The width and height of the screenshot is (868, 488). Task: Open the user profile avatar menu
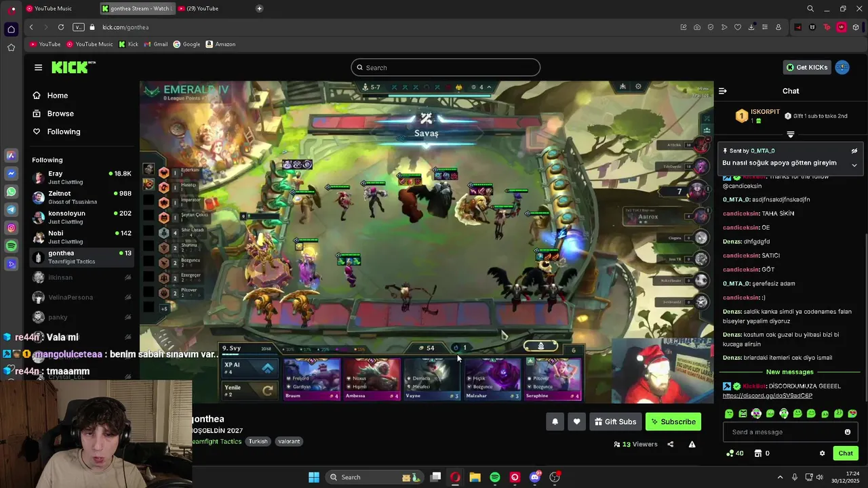[x=842, y=67]
